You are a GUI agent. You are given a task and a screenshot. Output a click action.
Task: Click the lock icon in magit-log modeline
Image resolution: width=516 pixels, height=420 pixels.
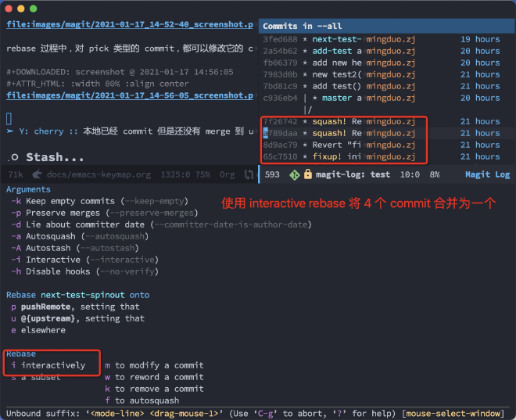coord(307,174)
